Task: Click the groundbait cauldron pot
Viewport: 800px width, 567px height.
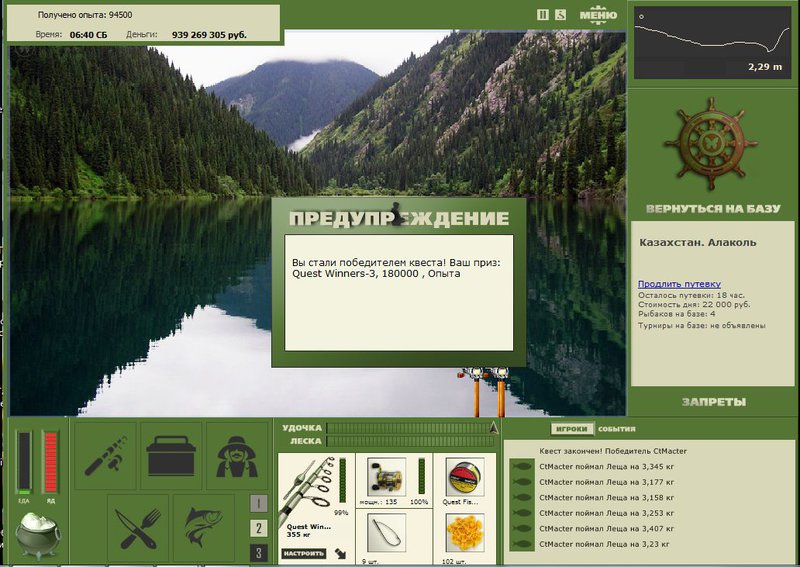Action: (37, 535)
